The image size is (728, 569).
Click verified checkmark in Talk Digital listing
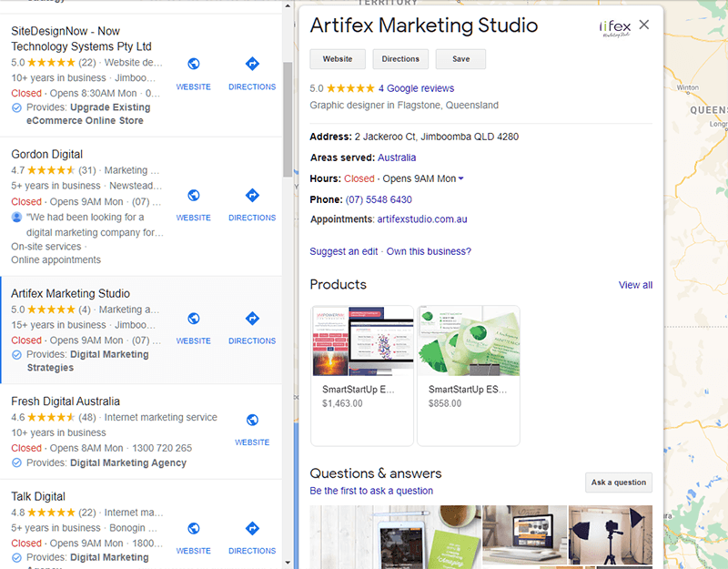16,557
